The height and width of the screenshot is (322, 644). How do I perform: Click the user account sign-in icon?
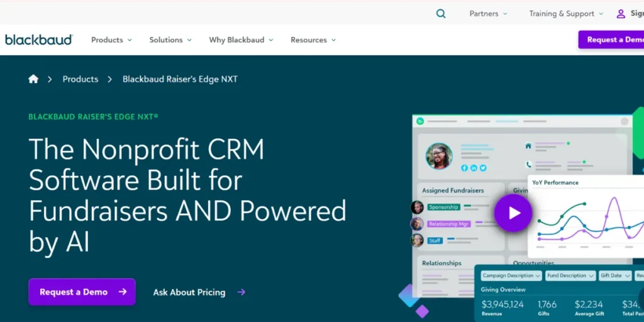coord(621,13)
